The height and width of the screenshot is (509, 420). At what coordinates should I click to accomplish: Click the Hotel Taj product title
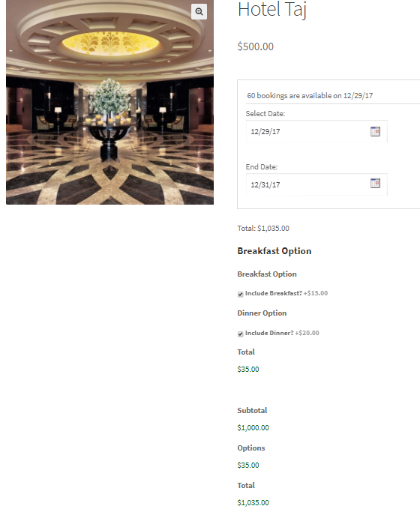[x=272, y=10]
